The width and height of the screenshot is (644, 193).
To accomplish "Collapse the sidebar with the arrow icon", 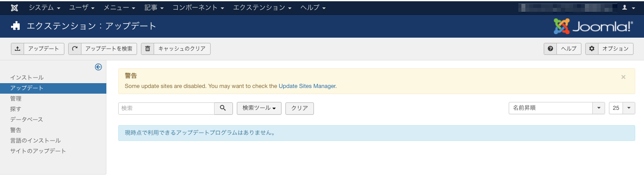I will [99, 67].
